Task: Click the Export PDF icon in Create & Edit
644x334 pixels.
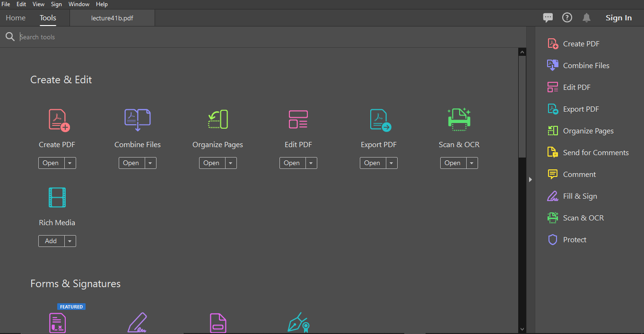Action: pyautogui.click(x=380, y=120)
